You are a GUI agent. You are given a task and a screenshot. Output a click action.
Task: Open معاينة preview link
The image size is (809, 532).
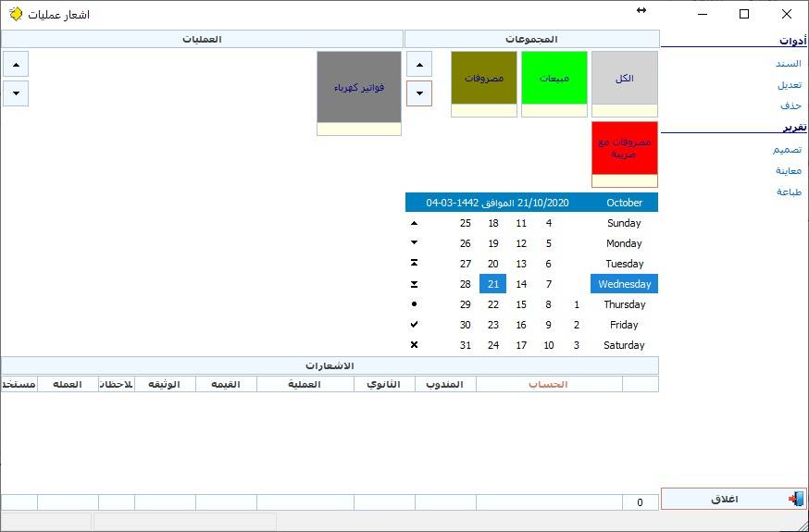point(789,170)
